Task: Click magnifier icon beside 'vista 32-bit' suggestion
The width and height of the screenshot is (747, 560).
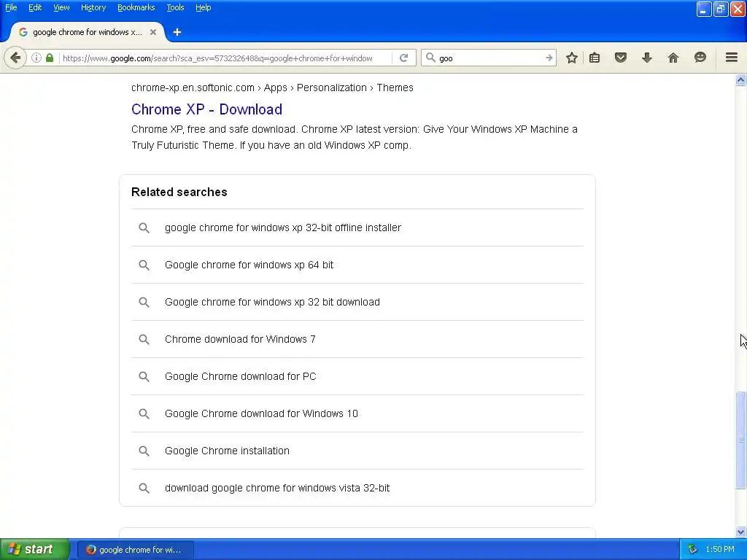Action: coord(144,488)
